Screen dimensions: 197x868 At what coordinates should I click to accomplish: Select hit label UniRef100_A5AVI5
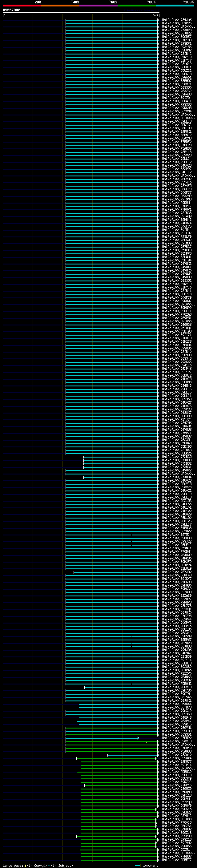click(x=177, y=483)
